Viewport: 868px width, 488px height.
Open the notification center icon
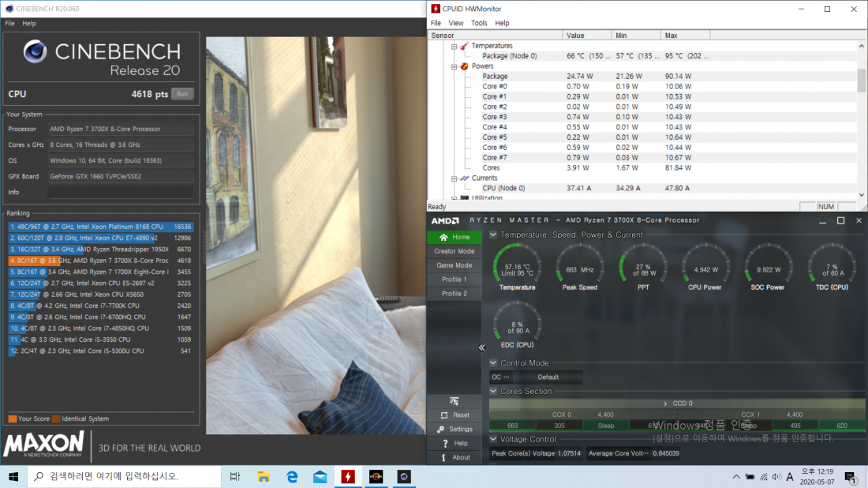(x=851, y=477)
